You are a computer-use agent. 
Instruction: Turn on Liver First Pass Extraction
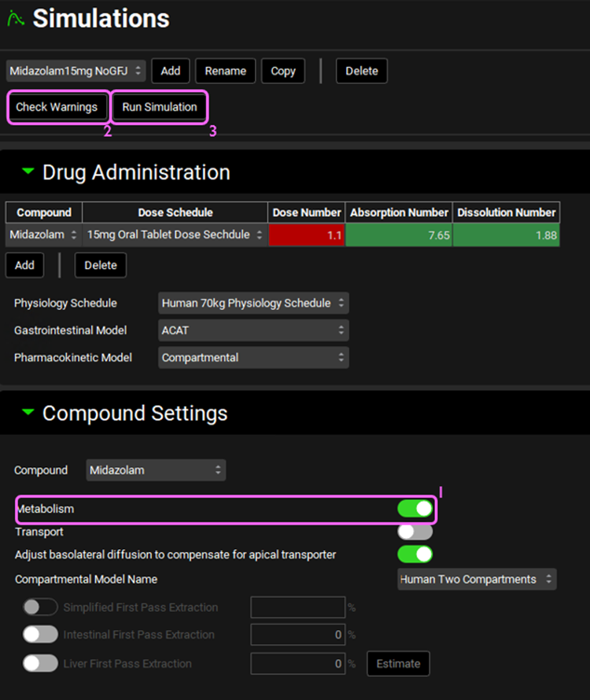[40, 663]
